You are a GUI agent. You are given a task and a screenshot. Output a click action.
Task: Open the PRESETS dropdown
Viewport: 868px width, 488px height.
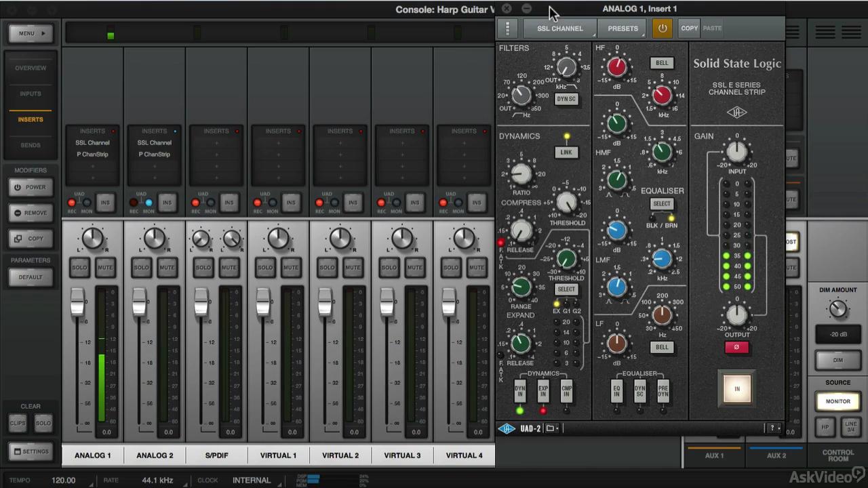pos(623,28)
